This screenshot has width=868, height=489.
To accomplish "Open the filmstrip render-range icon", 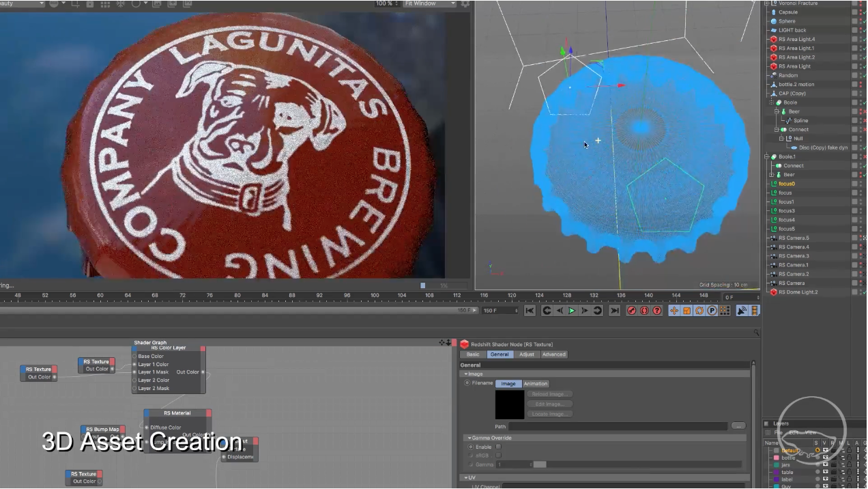I will click(x=755, y=311).
